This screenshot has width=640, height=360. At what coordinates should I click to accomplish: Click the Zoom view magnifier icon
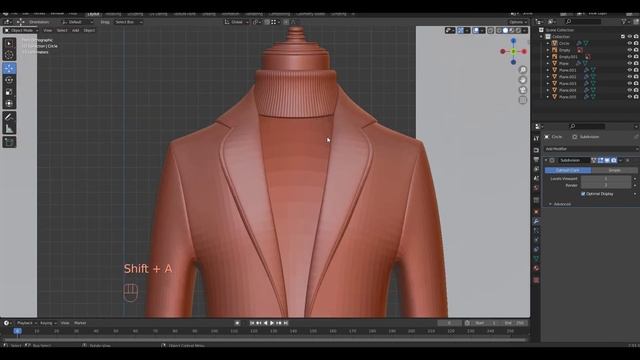522,70
